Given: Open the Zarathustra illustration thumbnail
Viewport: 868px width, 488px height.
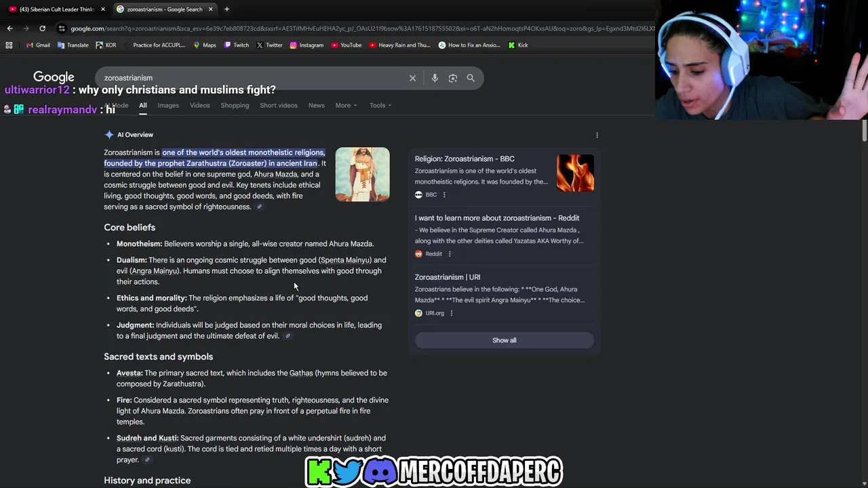Looking at the screenshot, I should pos(362,174).
